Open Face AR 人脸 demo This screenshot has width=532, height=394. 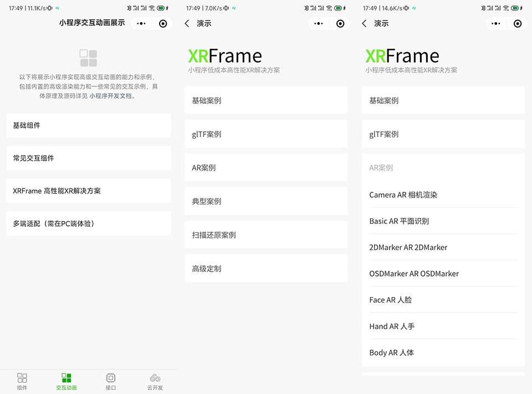443,300
